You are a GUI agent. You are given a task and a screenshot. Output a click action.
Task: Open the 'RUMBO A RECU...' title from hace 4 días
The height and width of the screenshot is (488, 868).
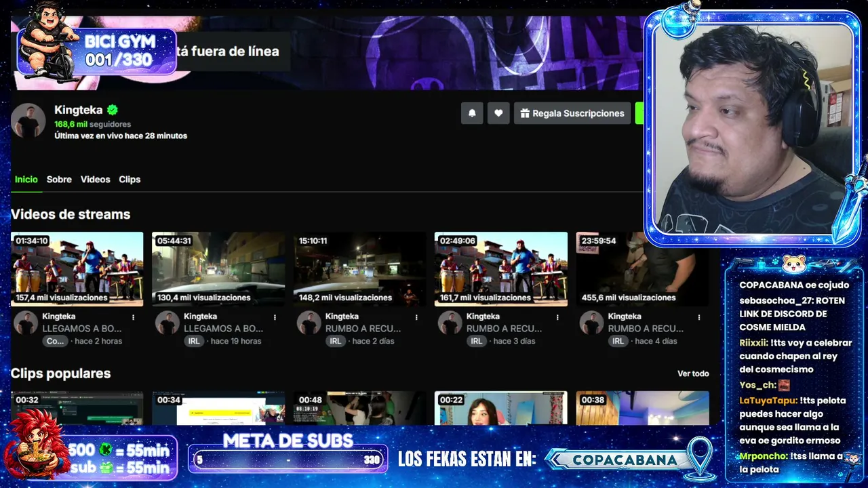point(646,329)
